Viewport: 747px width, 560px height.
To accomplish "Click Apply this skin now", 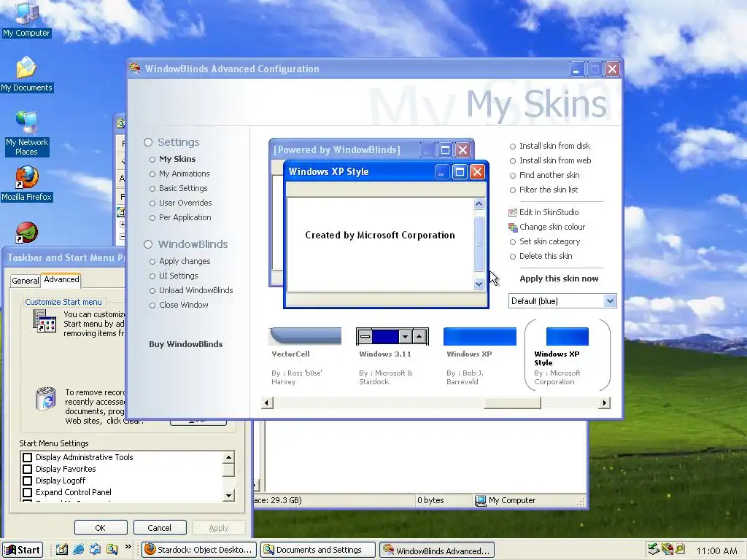I will (x=559, y=279).
